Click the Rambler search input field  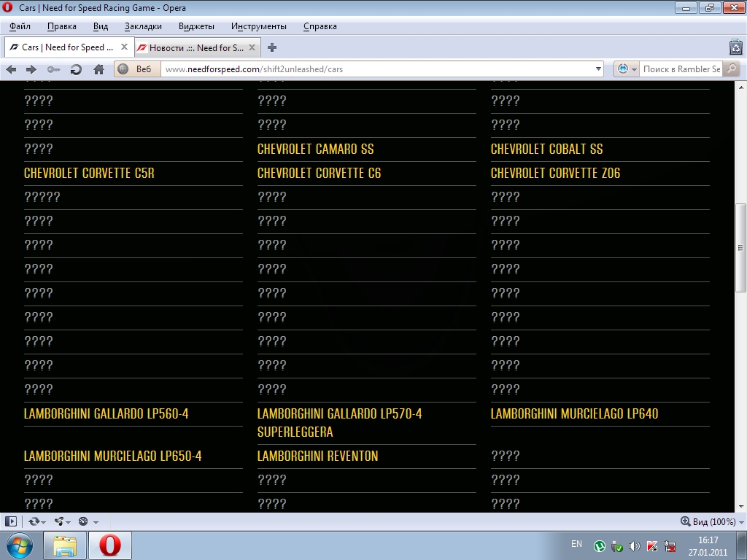pos(681,69)
